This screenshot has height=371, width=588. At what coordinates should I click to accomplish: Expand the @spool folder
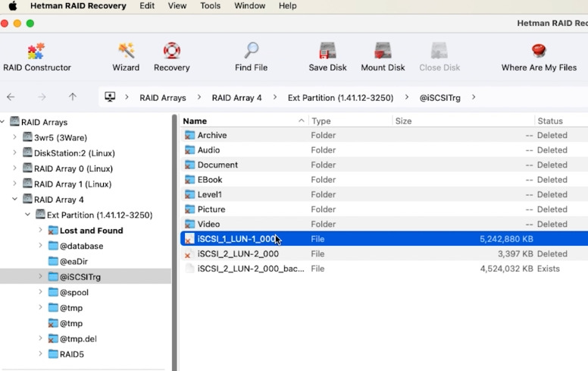(x=40, y=292)
